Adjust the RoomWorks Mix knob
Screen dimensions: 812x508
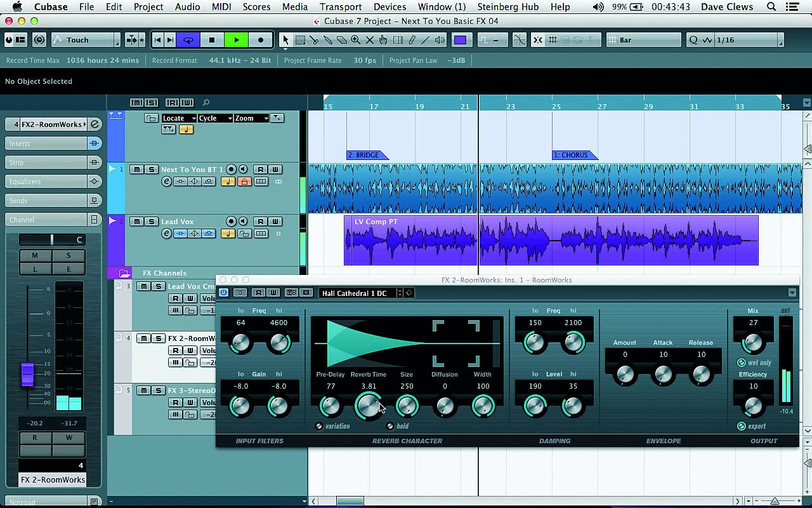coord(753,343)
